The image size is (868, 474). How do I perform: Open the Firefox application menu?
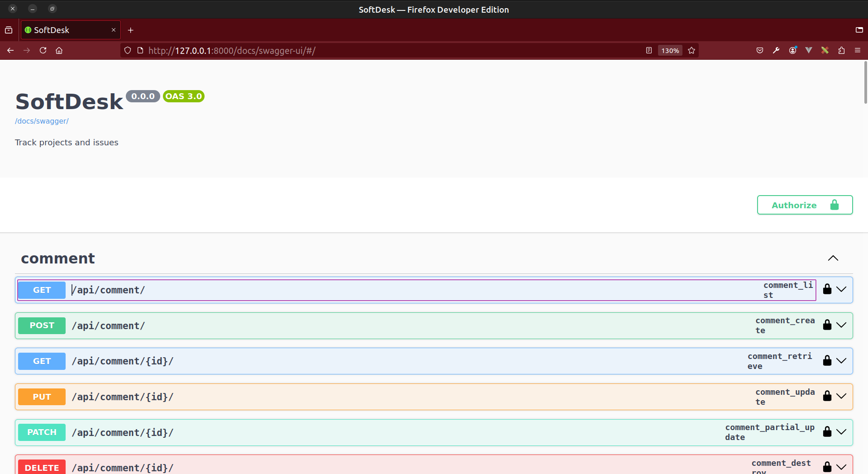pyautogui.click(x=858, y=50)
